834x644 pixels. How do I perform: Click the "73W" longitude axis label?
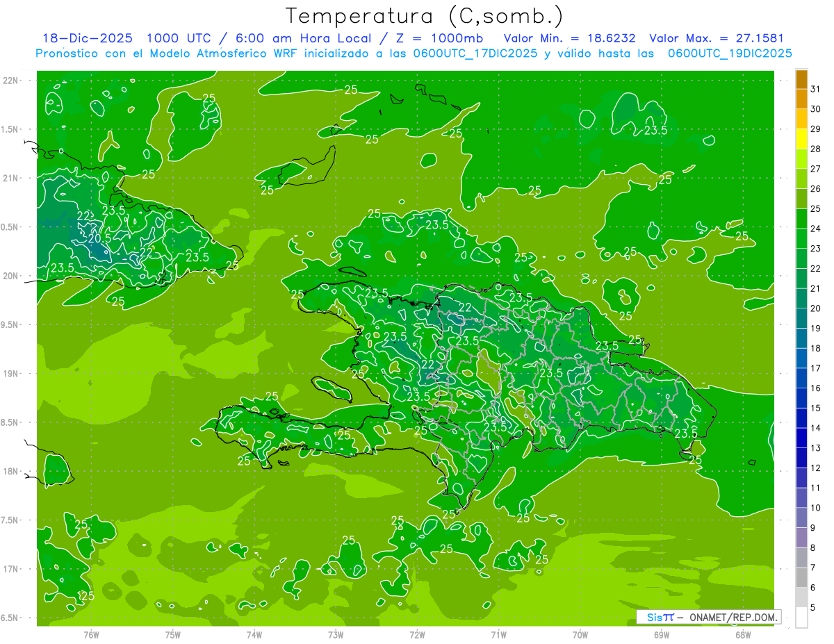click(x=336, y=635)
